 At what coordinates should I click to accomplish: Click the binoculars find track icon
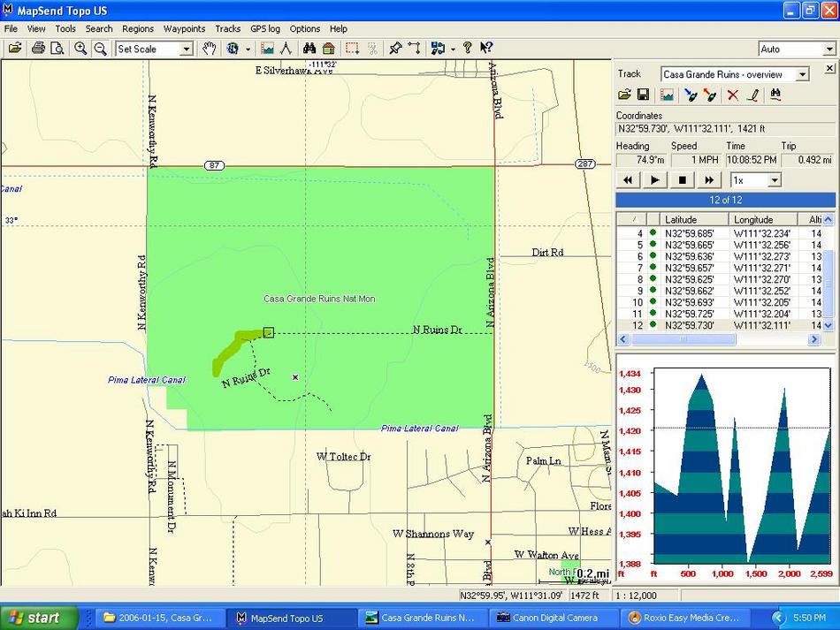click(x=775, y=95)
